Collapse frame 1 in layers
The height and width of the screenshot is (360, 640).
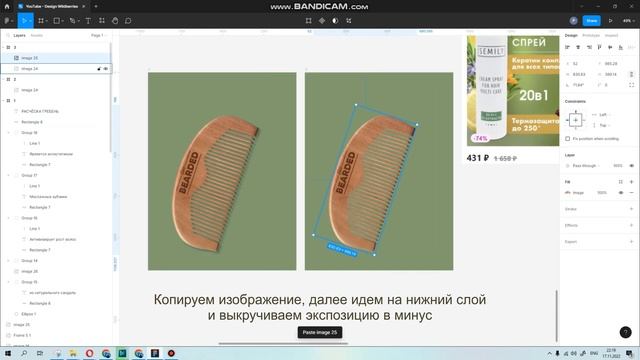click(3, 100)
